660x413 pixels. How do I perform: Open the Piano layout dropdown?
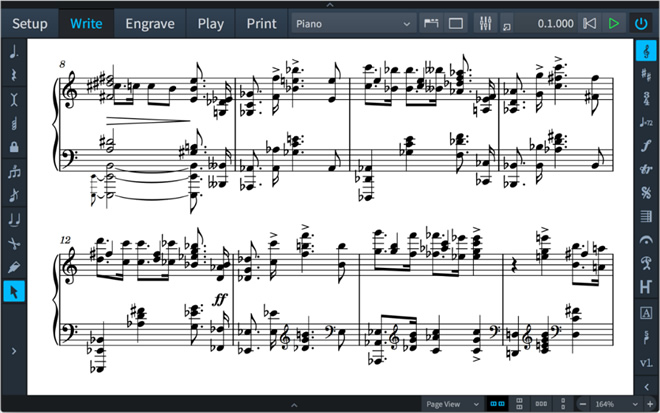353,24
